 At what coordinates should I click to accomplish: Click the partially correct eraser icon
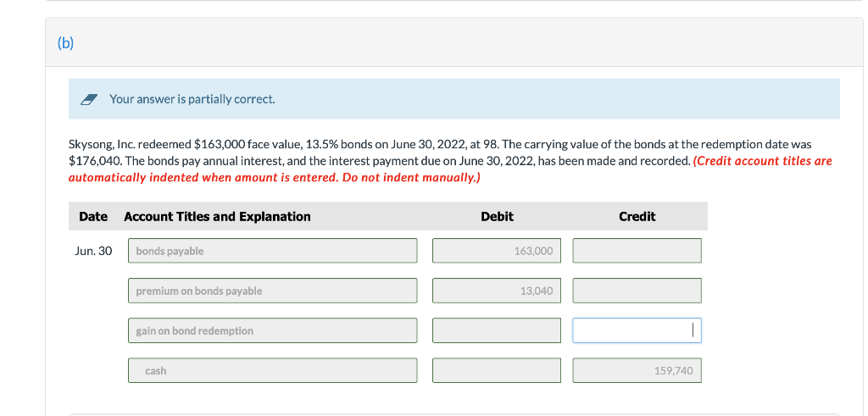coord(88,100)
